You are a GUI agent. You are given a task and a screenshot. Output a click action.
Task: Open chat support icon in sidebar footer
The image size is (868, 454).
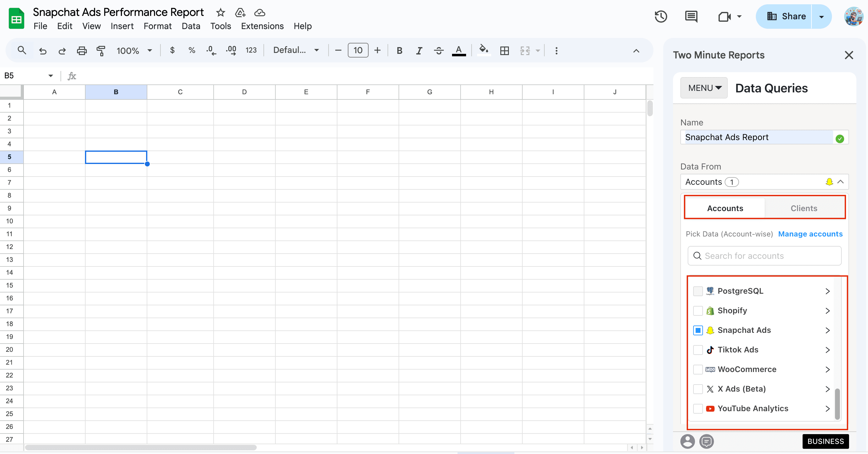[x=706, y=441]
